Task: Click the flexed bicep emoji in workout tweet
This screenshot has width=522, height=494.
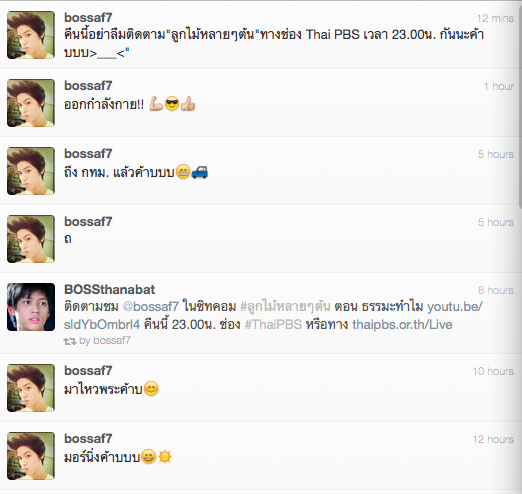Action: tap(156, 103)
